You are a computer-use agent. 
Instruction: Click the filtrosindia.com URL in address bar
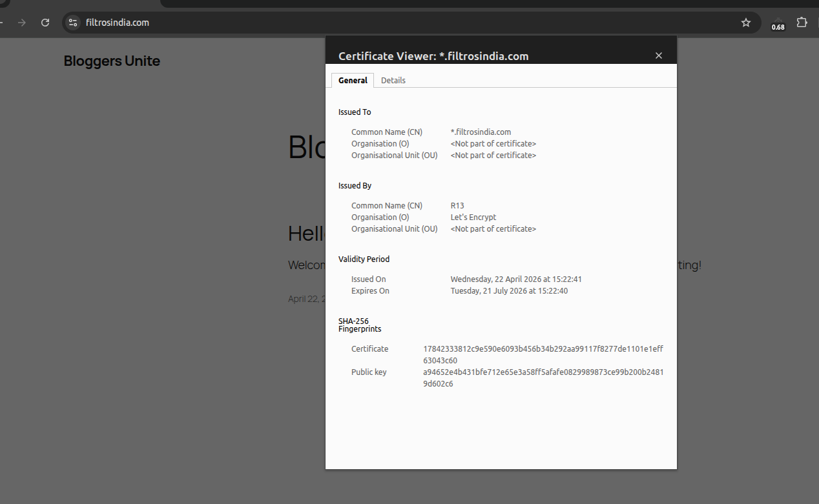[118, 23]
